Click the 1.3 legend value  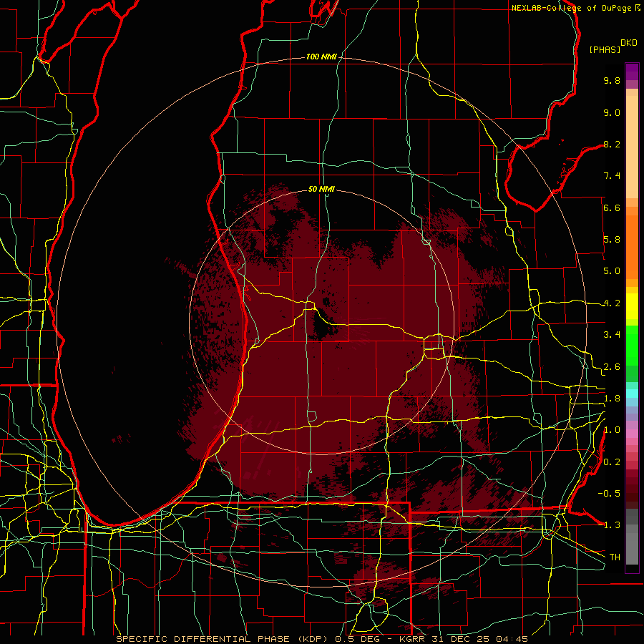pos(612,525)
